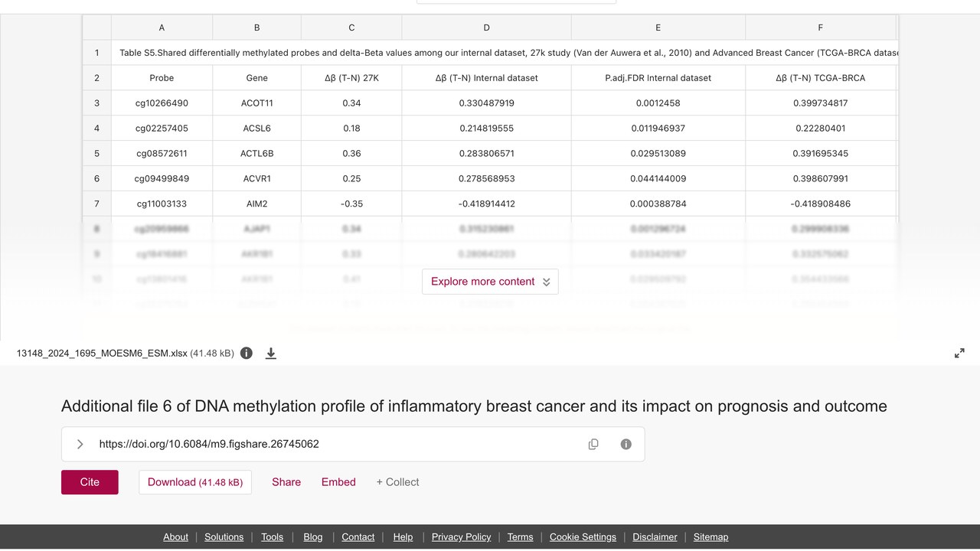Visit the Blog footer link
Viewport: 980px width, 551px height.
point(313,537)
